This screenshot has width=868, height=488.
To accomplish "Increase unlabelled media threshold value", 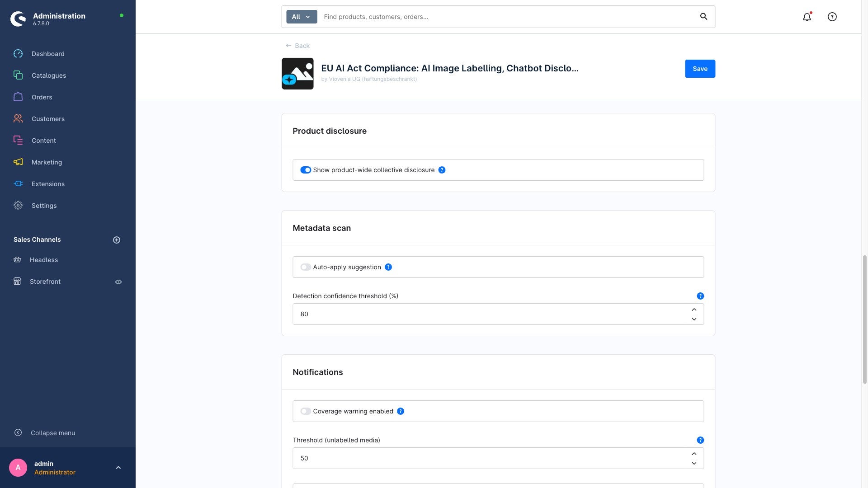I will 694,454.
